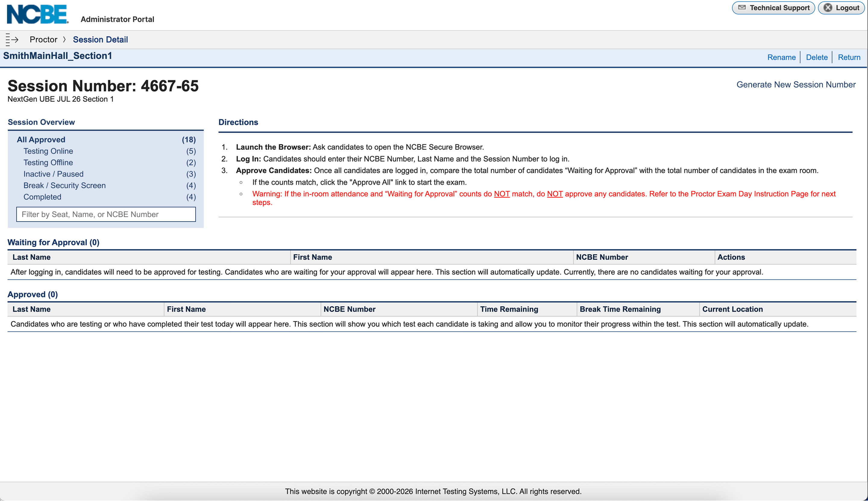Click the NextGen UBE JUL 26 Section 1 text
Viewport: 868px width, 501px height.
point(61,99)
